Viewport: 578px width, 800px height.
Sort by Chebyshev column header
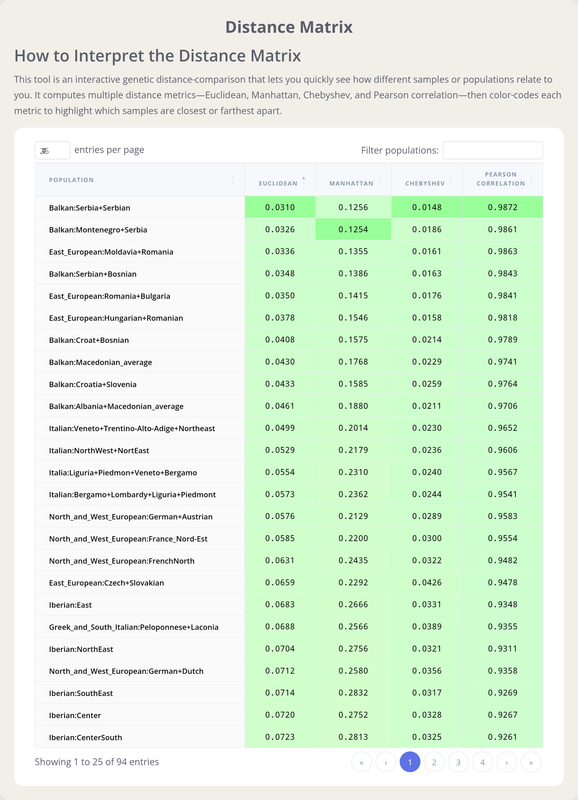tap(427, 180)
